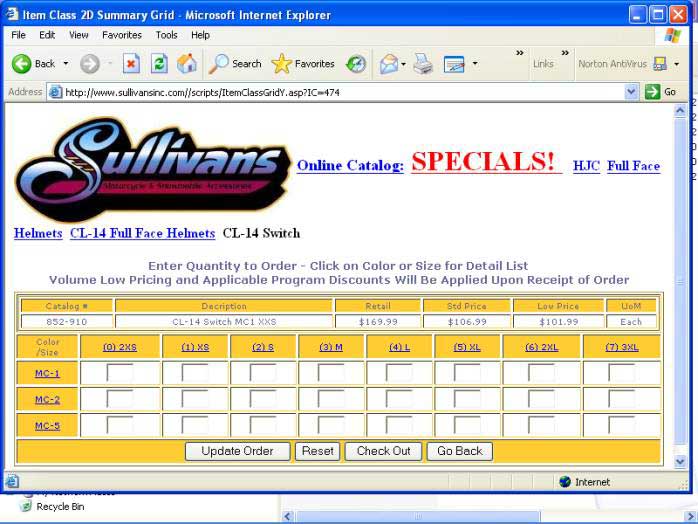This screenshot has width=698, height=524.
Task: Click the Go Back button
Action: [x=460, y=451]
